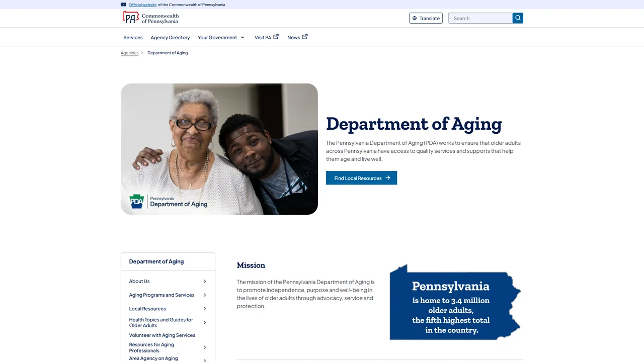The image size is (644, 362).
Task: Click the Mission heading
Action: coord(251,265)
